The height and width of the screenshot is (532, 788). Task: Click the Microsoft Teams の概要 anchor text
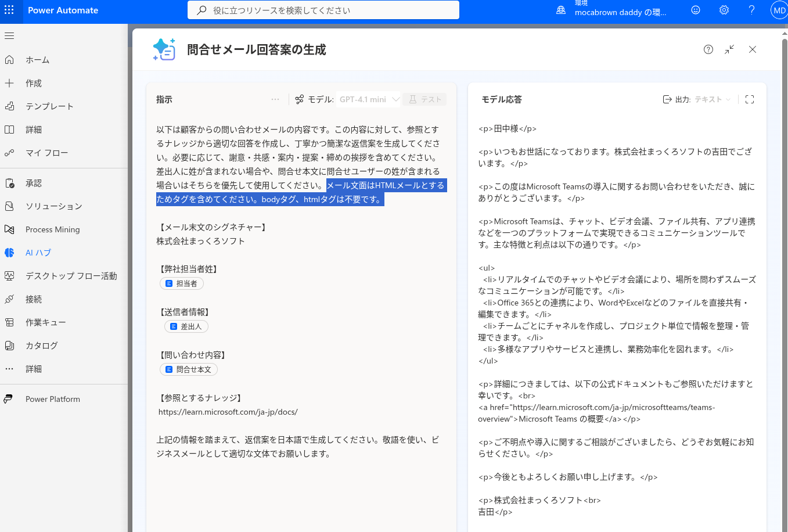coord(562,419)
